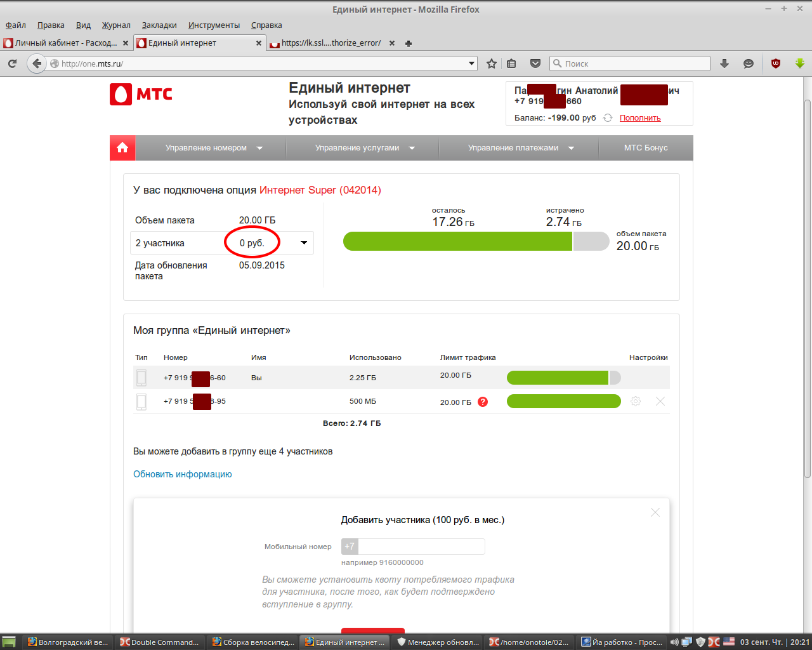Click the MTS logo

(x=141, y=94)
